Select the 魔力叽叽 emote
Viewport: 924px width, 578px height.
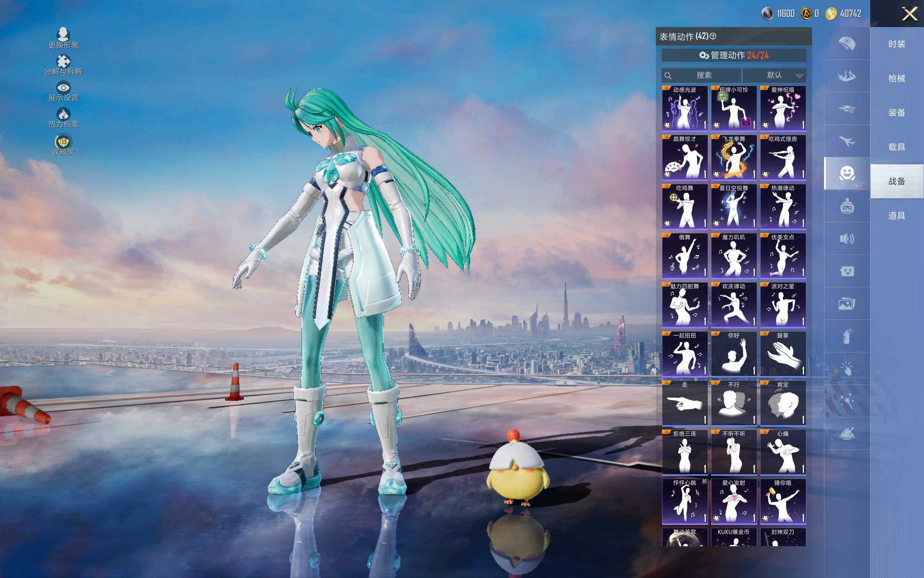pyautogui.click(x=734, y=256)
